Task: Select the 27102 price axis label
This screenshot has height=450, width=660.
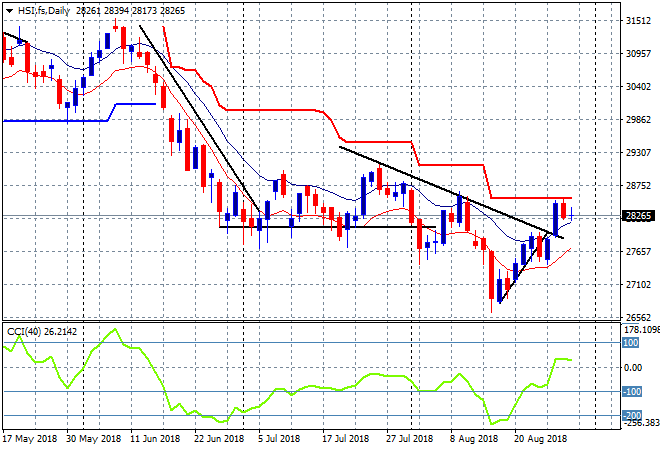Action: 638,285
